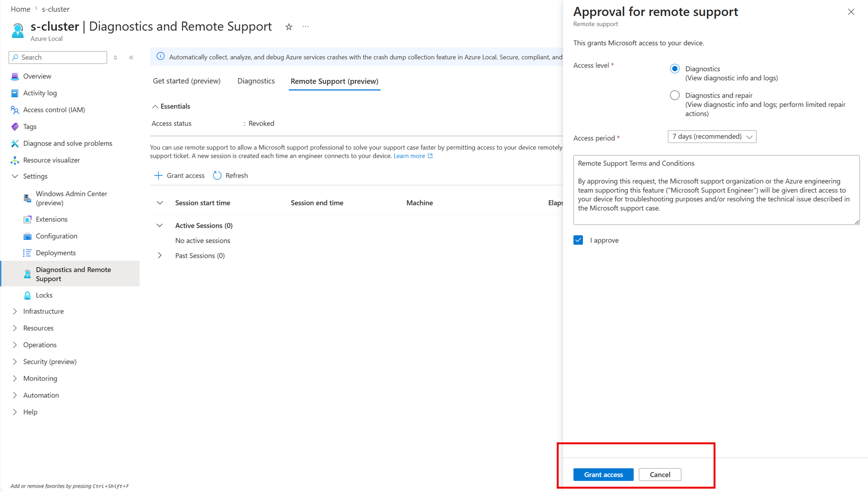Click the Refresh toolbar command
This screenshot has height=491, width=868.
point(231,175)
